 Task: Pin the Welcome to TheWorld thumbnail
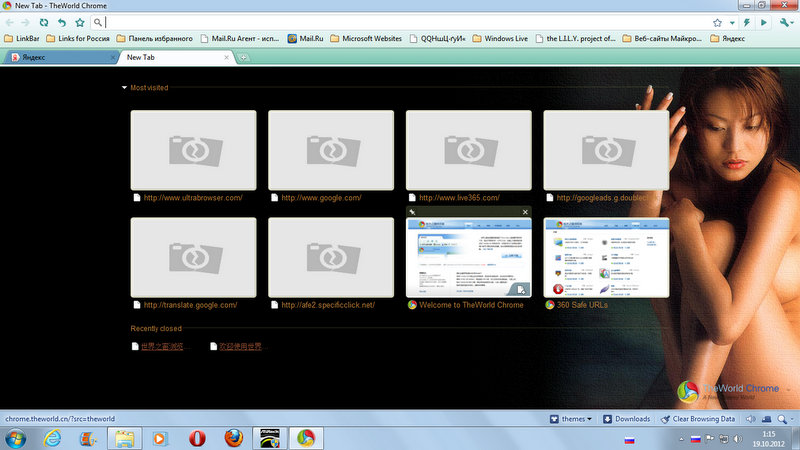pos(412,212)
